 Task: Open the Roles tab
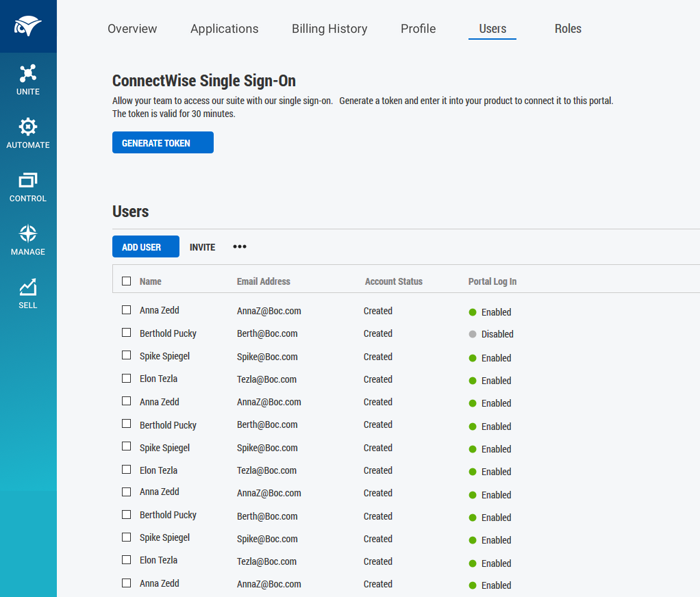coord(568,29)
